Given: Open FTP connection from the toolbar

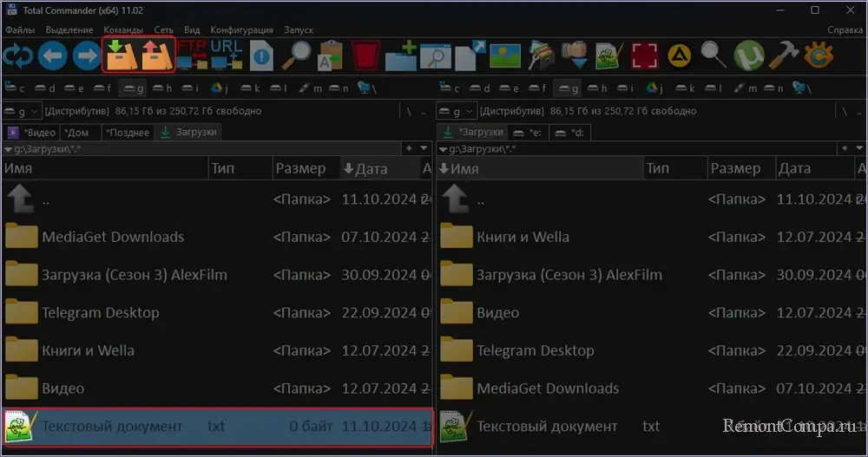Looking at the screenshot, I should (x=191, y=55).
